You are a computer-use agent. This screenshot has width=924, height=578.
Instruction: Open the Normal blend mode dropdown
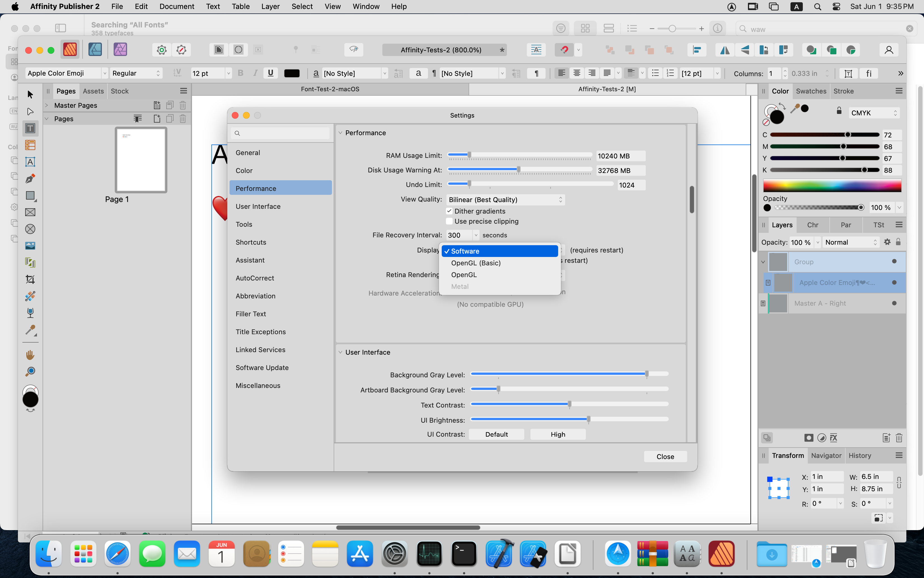(x=851, y=242)
